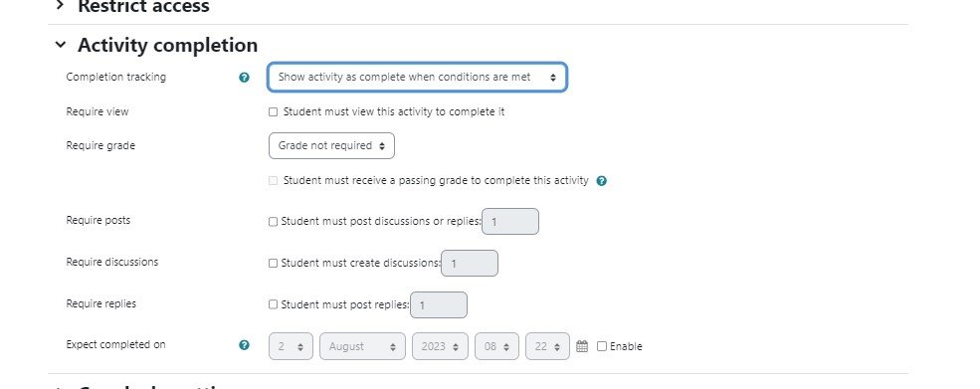
Task: Tick Student must post replies checkbox
Action: (274, 304)
